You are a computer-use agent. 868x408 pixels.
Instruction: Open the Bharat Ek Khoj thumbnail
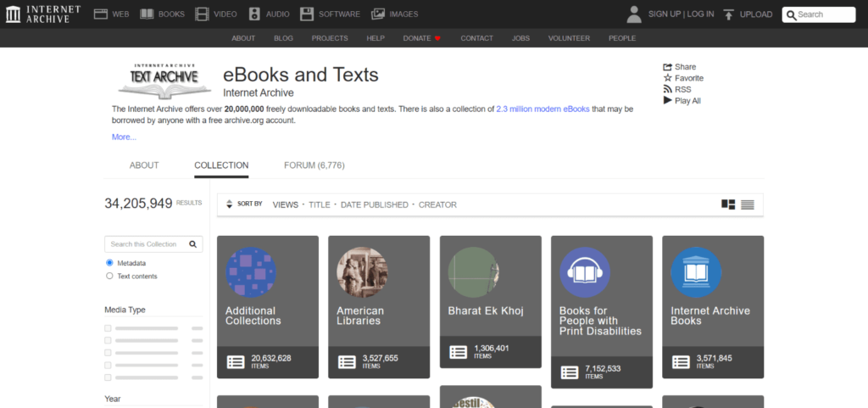tap(473, 272)
